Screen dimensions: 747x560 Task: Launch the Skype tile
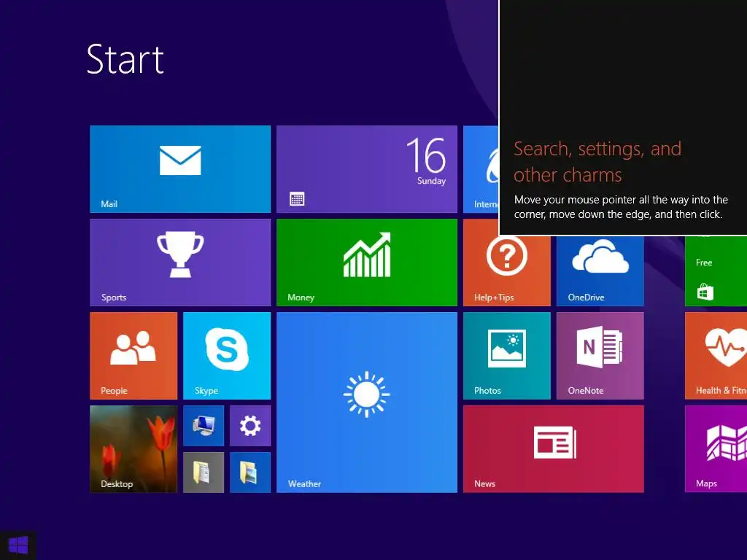click(x=227, y=356)
